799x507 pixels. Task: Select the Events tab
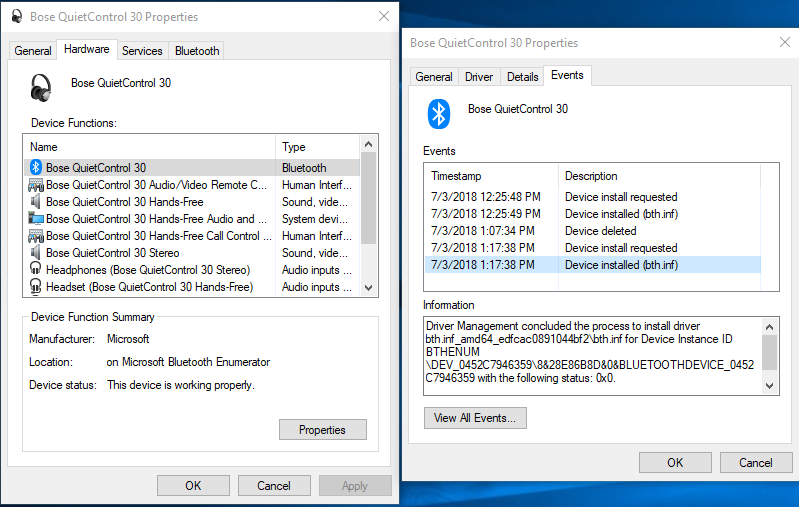(x=567, y=75)
